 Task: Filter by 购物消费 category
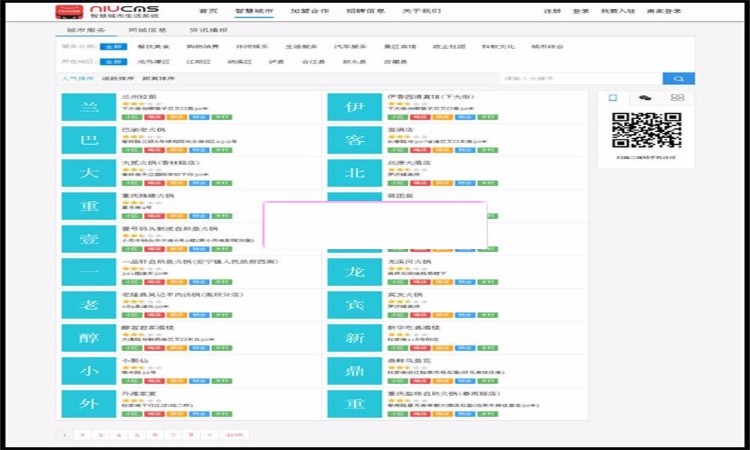(202, 47)
